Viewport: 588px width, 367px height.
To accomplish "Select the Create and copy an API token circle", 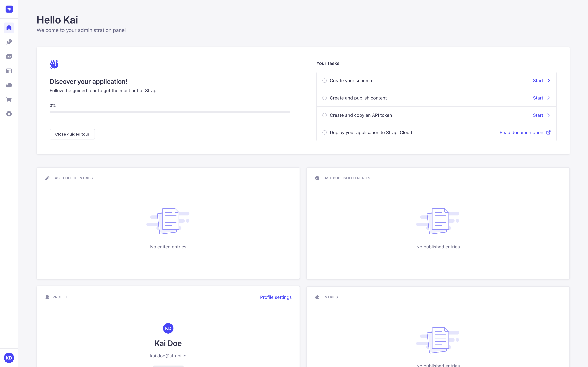I will (x=325, y=115).
